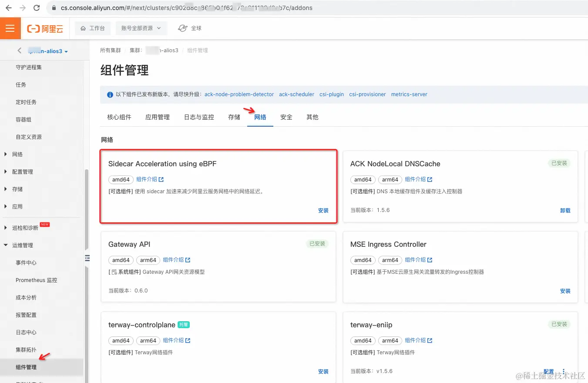Click the arm64 tag on MSE Ingress Controller
This screenshot has height=383, width=588.
390,260
